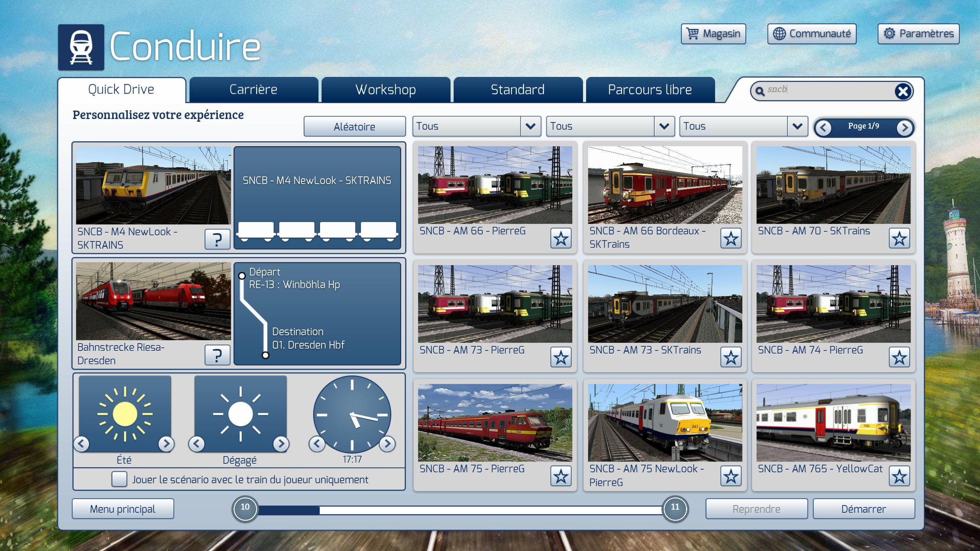This screenshot has width=980, height=551.
Task: Click the Conduire train logo icon
Action: pyautogui.click(x=81, y=47)
